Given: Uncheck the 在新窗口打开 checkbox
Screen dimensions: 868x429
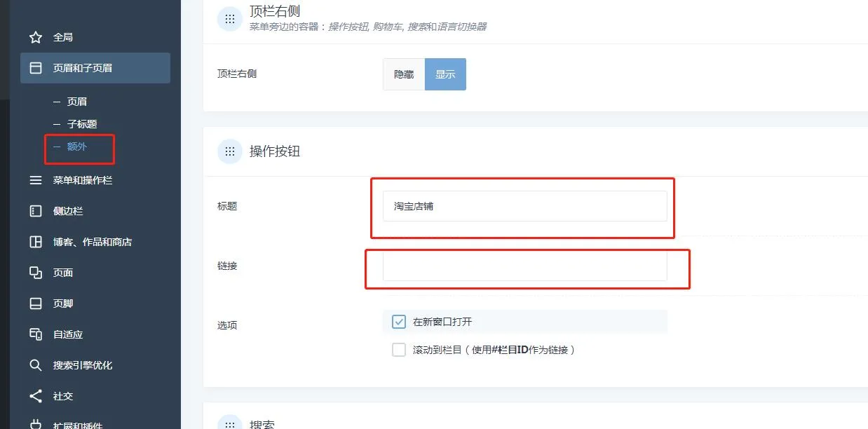Looking at the screenshot, I should pyautogui.click(x=399, y=322).
